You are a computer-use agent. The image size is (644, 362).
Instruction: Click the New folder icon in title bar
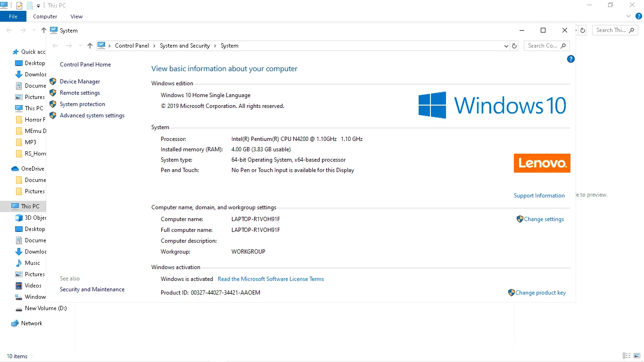point(30,6)
